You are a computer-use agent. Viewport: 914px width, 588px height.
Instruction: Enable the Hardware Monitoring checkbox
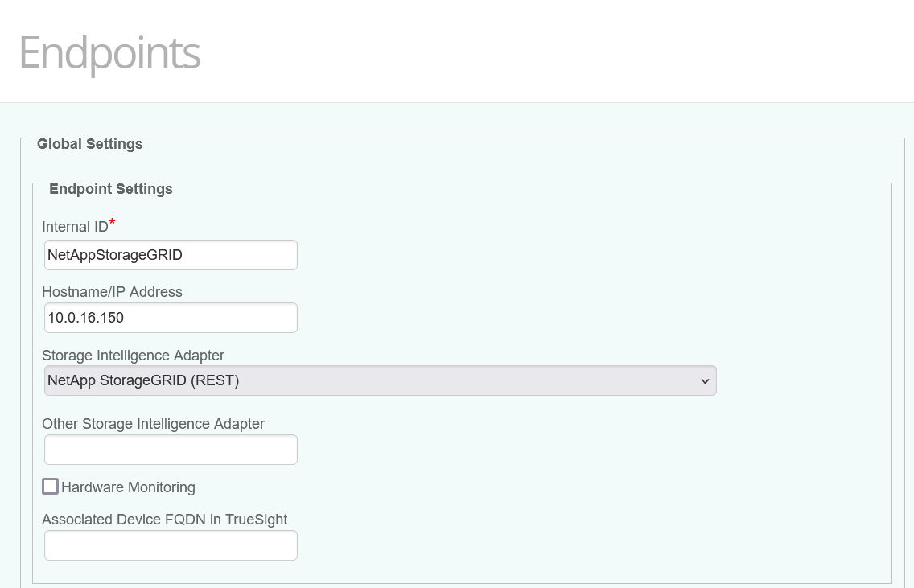[50, 486]
